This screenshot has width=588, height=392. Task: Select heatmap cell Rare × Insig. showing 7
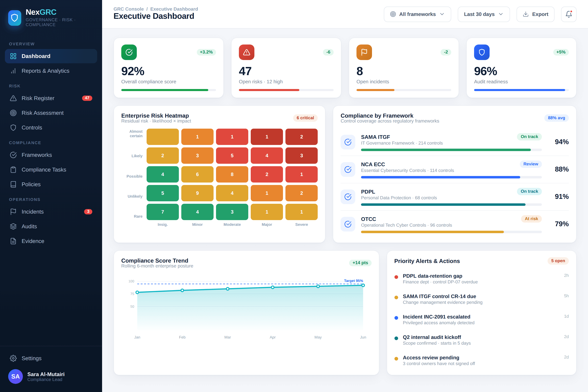(x=163, y=212)
